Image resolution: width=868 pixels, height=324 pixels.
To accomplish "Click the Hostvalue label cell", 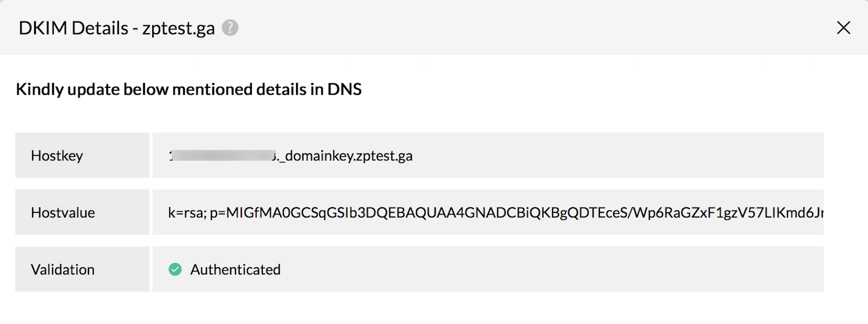I will (82, 212).
